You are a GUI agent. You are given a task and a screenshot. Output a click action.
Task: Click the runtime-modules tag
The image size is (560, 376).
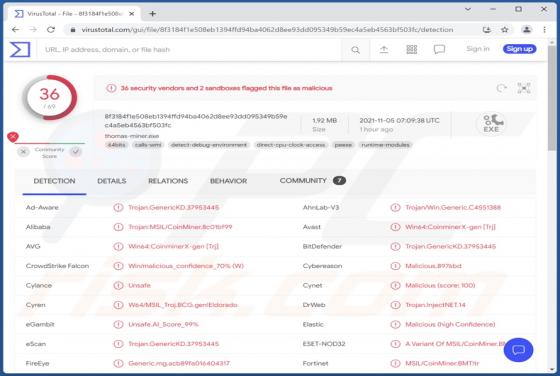point(385,145)
